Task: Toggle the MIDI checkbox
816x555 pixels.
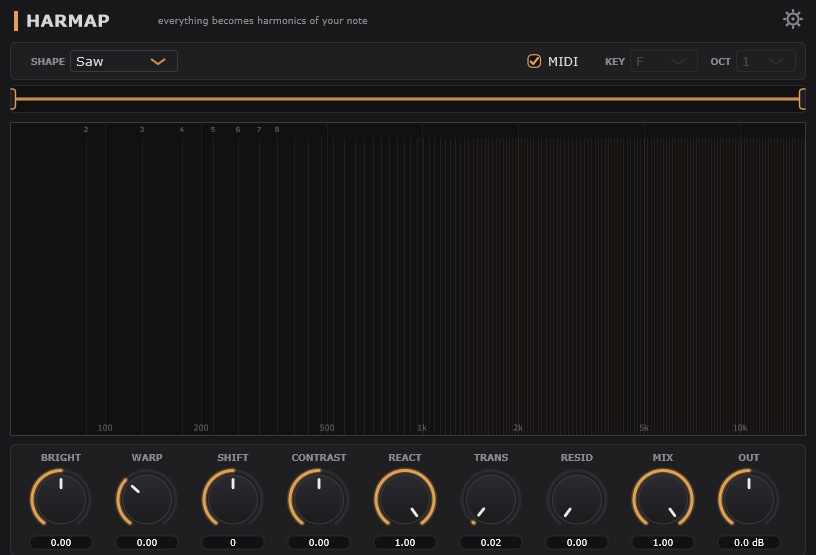Action: (x=534, y=61)
